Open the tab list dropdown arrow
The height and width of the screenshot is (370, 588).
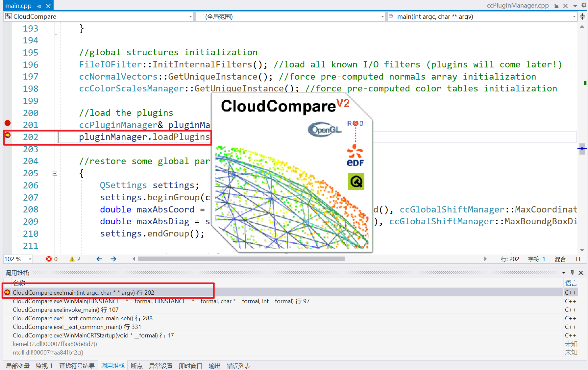[575, 6]
